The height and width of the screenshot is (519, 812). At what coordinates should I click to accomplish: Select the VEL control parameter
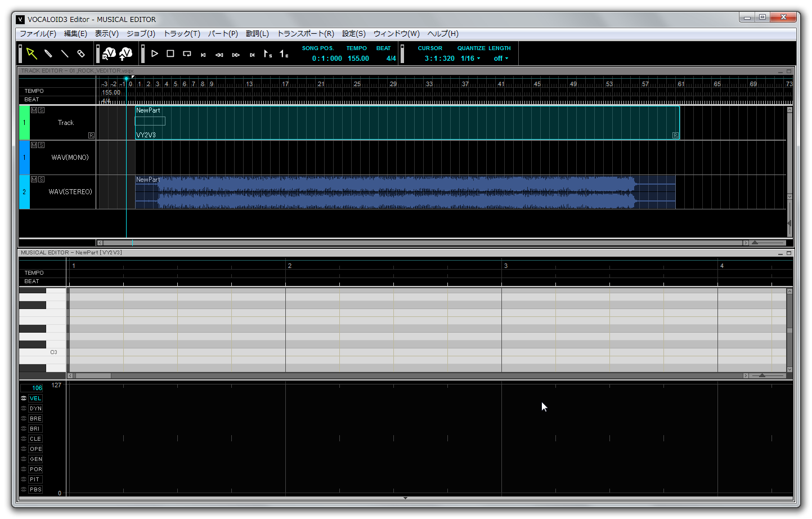[35, 398]
